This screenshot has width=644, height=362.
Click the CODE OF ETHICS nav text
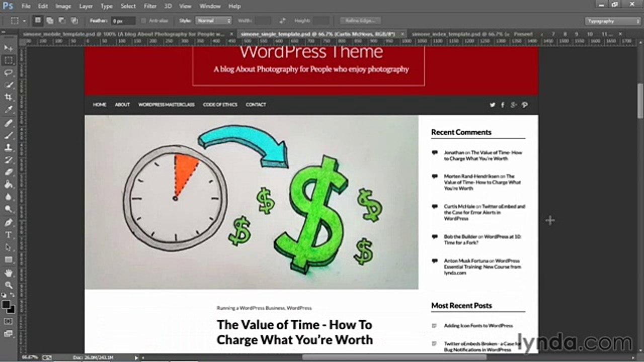click(x=220, y=105)
